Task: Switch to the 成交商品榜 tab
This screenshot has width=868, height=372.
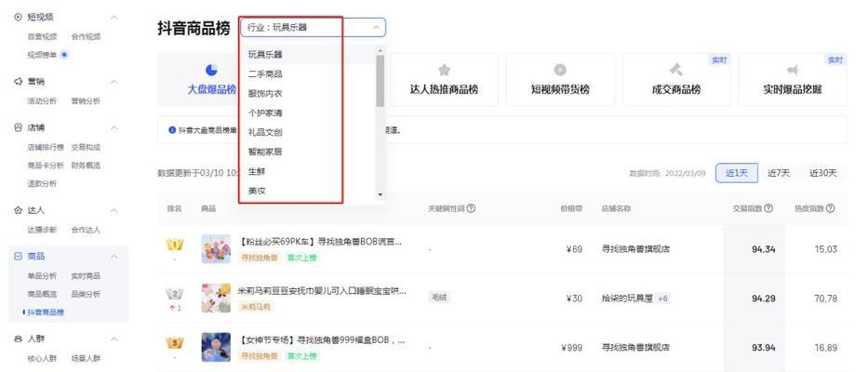Action: (676, 79)
